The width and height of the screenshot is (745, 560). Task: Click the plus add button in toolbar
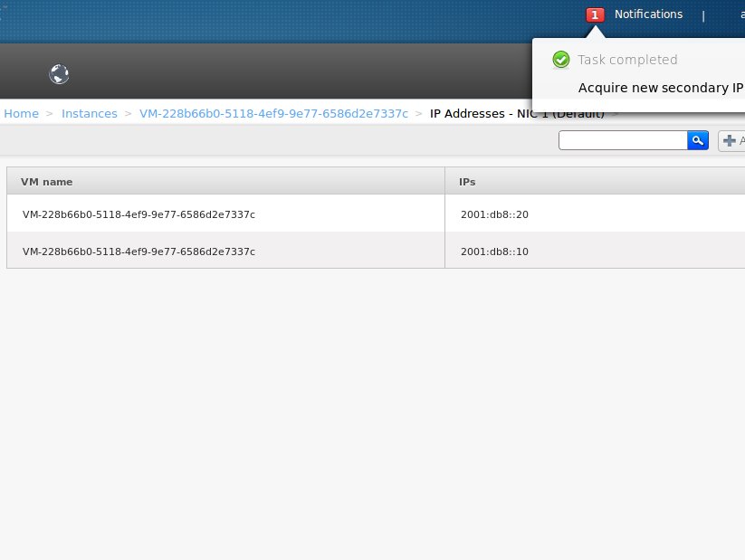[x=731, y=140]
